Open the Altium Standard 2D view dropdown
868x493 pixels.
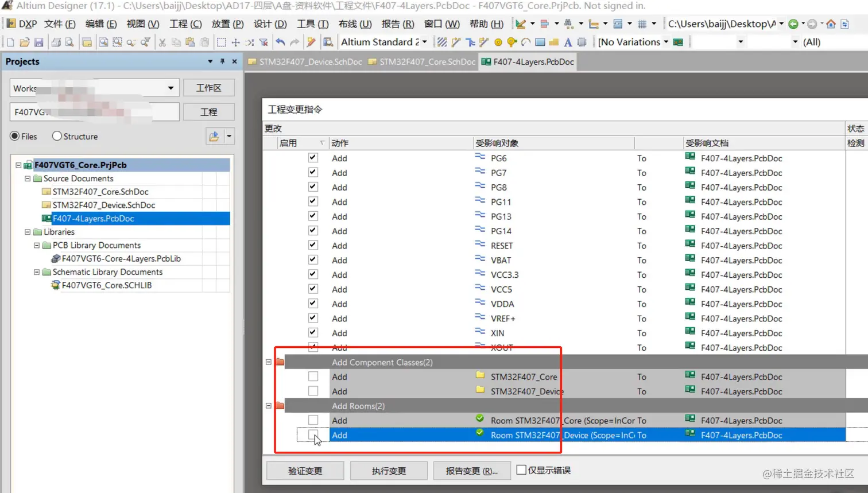click(x=425, y=42)
